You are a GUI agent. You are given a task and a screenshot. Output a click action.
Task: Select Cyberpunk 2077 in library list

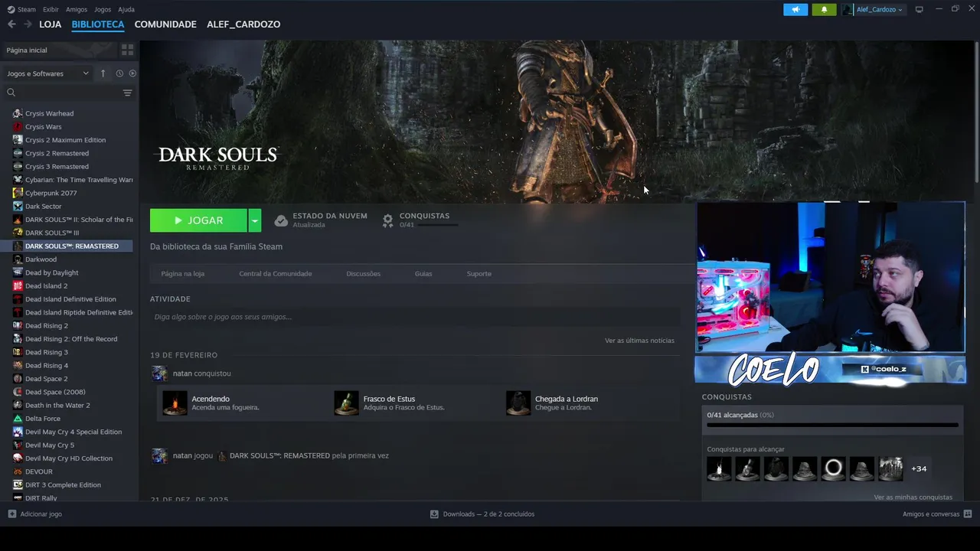coord(51,193)
